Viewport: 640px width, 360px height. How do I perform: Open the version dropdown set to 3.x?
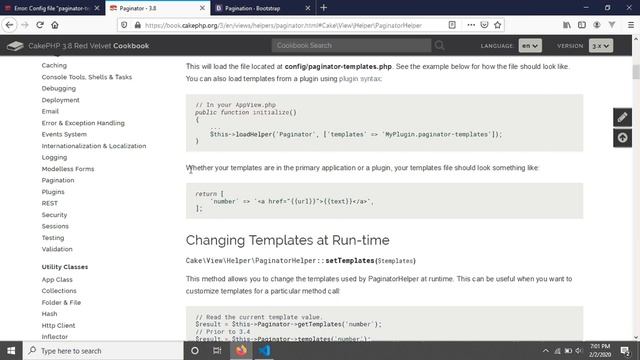point(601,46)
